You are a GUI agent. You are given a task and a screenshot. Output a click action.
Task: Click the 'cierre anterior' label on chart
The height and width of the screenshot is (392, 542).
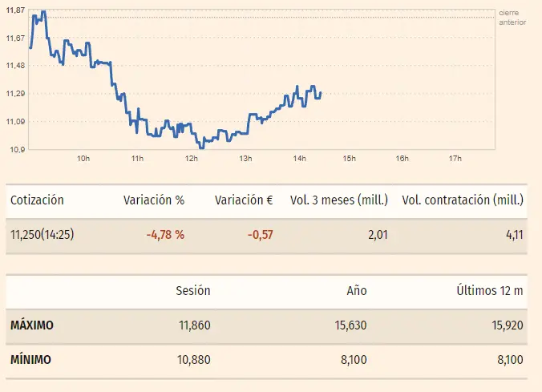click(512, 18)
